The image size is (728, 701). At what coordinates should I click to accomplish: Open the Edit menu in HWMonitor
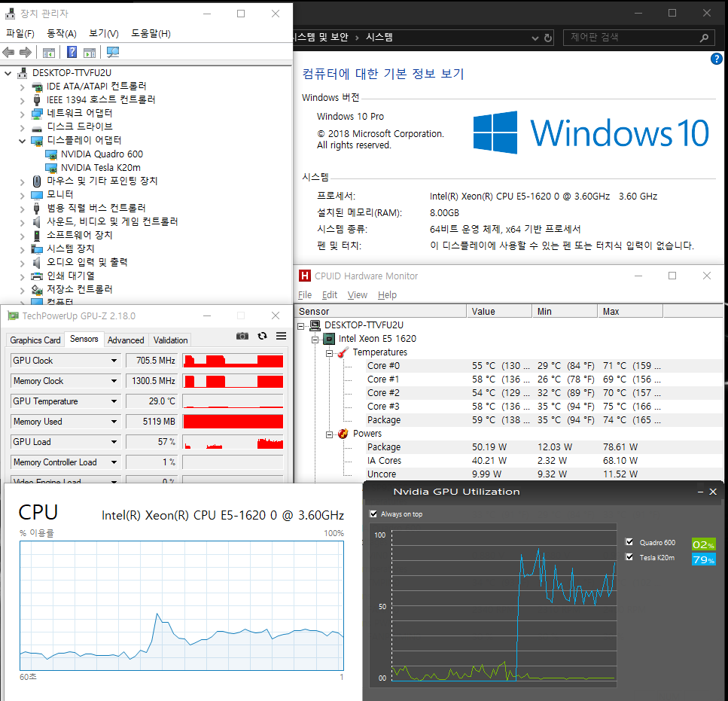click(330, 295)
